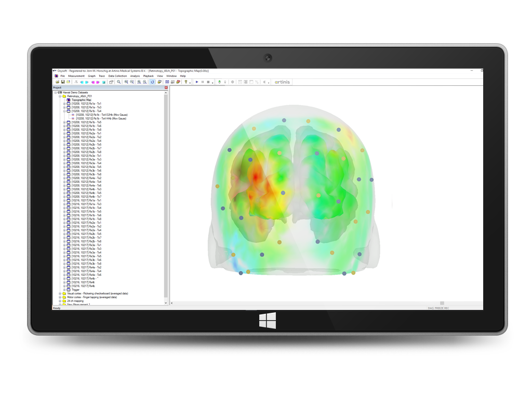Stop playback with the stop button
Viewport: 532px width, 399px height.
coord(208,82)
